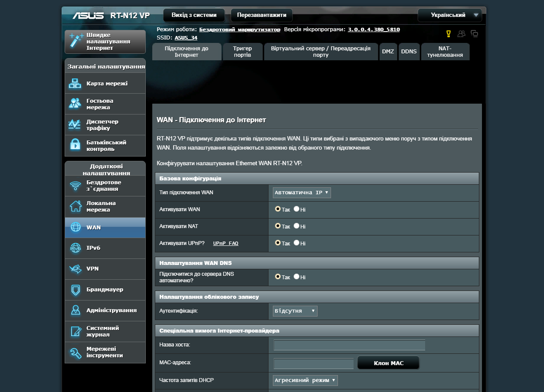Click the Firewall (Брандмауер) shield icon
The height and width of the screenshot is (392, 544).
75,290
